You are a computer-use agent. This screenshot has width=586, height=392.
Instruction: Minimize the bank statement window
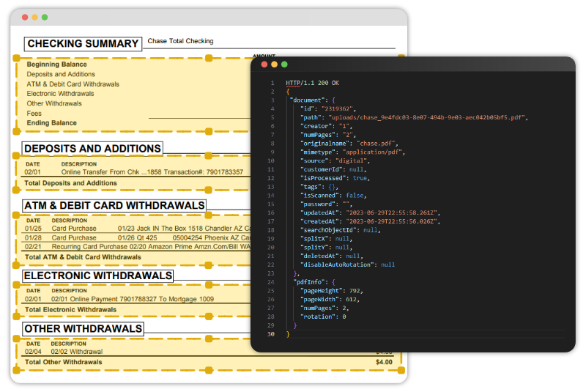coord(34,17)
